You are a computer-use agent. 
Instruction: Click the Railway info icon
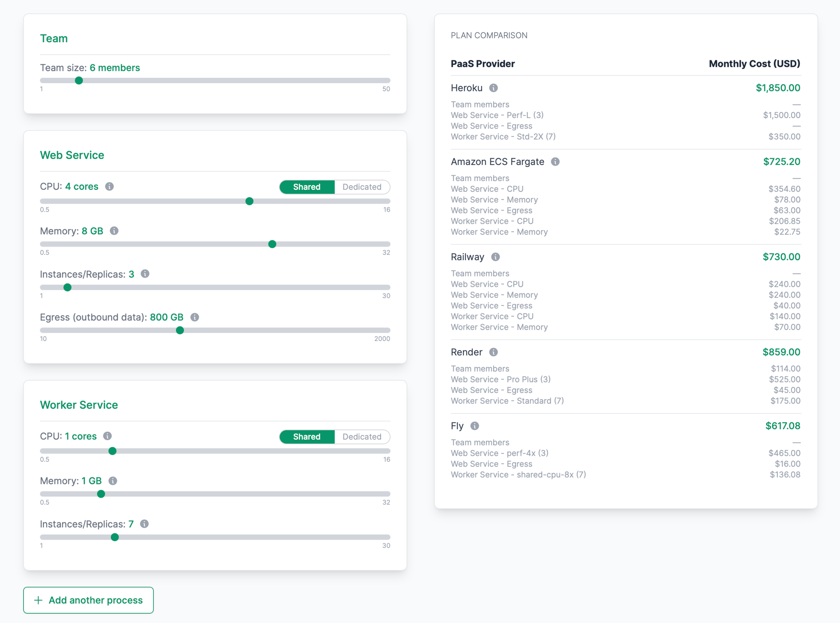pyautogui.click(x=495, y=257)
